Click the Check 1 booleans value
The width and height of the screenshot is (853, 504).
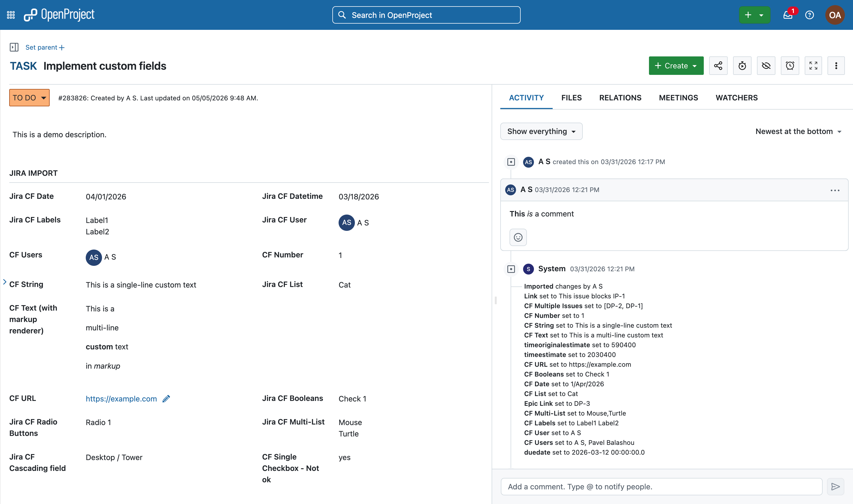(352, 399)
